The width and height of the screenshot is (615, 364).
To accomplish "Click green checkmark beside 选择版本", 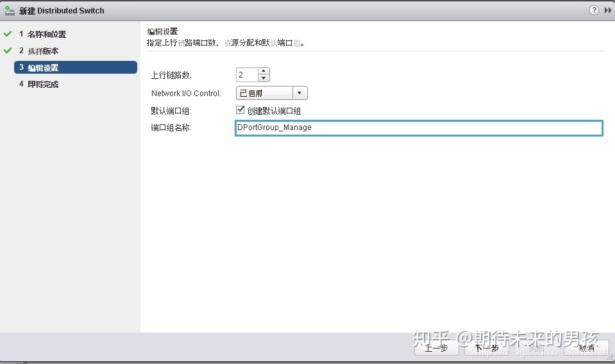I will pyautogui.click(x=8, y=51).
